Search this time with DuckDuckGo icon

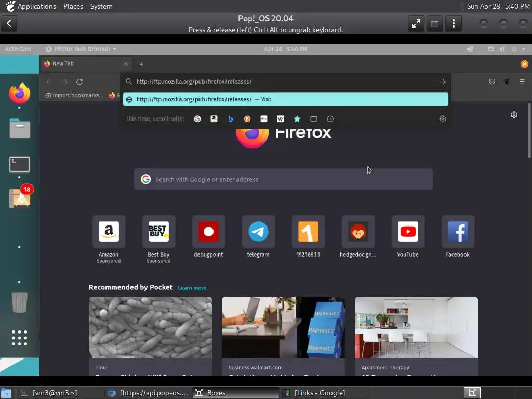pyautogui.click(x=247, y=119)
